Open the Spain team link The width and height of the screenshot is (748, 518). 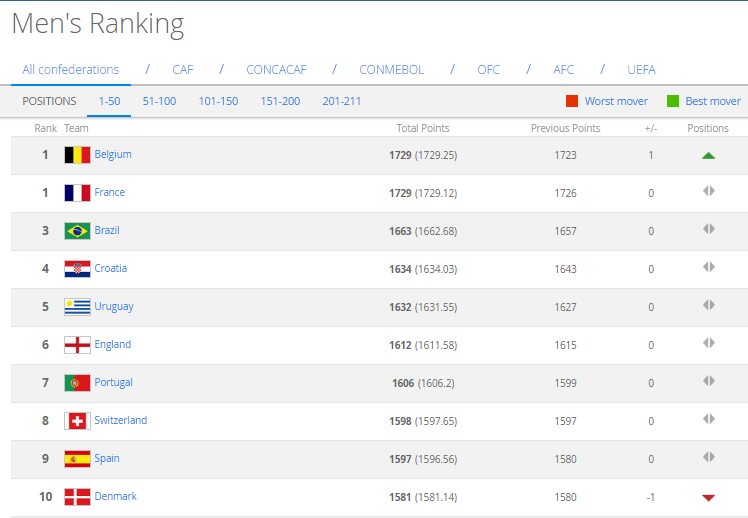tap(107, 458)
